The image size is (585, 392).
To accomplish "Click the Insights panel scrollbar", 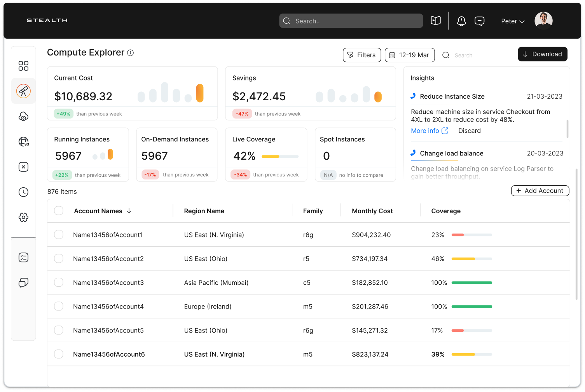I will click(568, 129).
